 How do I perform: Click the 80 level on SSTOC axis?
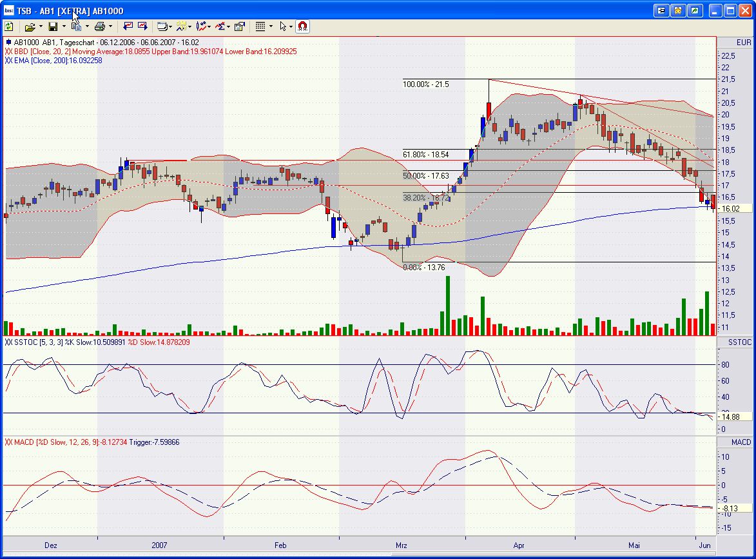pyautogui.click(x=724, y=365)
